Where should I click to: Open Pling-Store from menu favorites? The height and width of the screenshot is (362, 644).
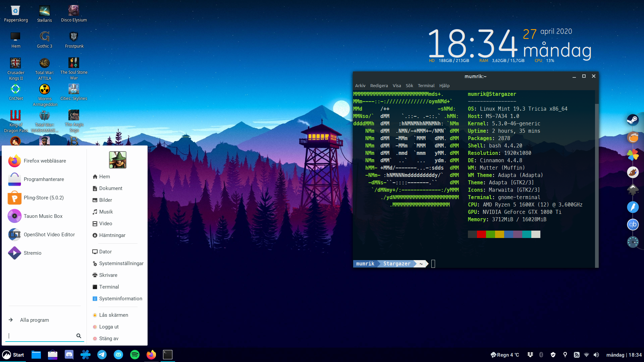(44, 198)
